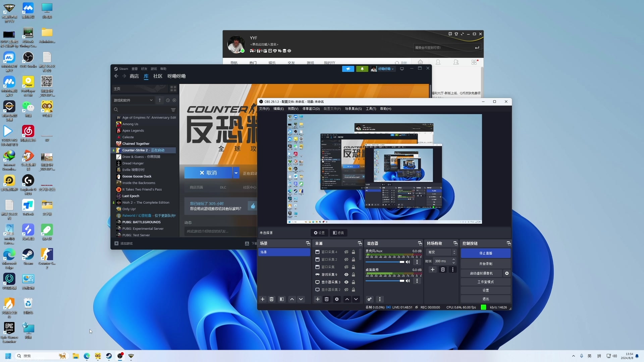Adjust the 桌面音频 volume slider
644x362 pixels.
(x=385, y=281)
